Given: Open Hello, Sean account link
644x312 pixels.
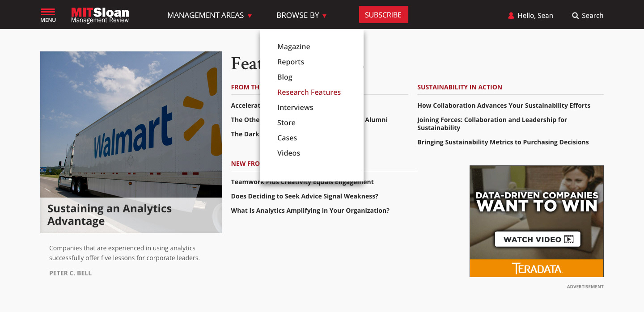Looking at the screenshot, I should [535, 16].
